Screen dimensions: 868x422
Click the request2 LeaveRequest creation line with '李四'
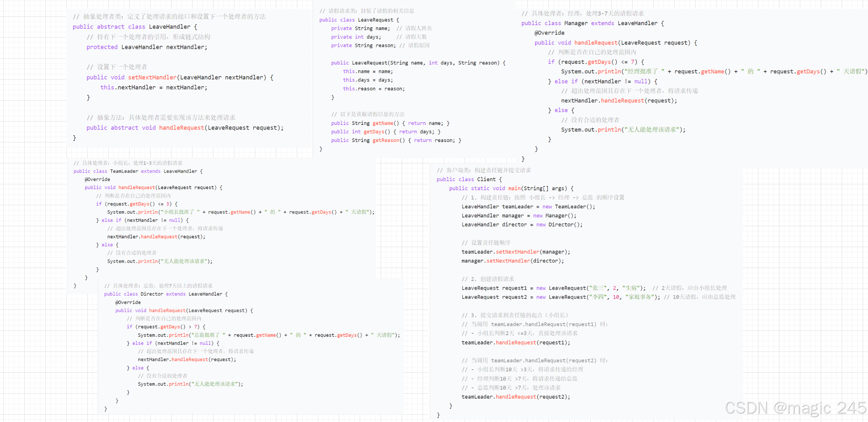560,297
